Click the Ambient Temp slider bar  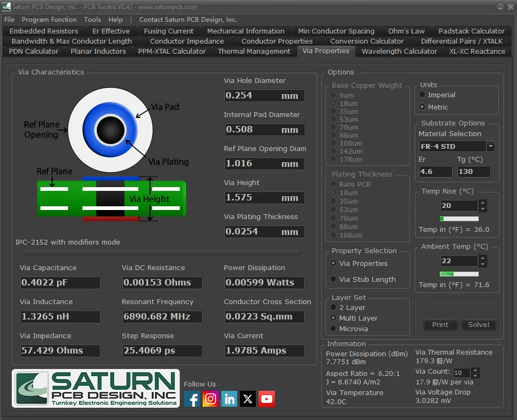pos(459,274)
